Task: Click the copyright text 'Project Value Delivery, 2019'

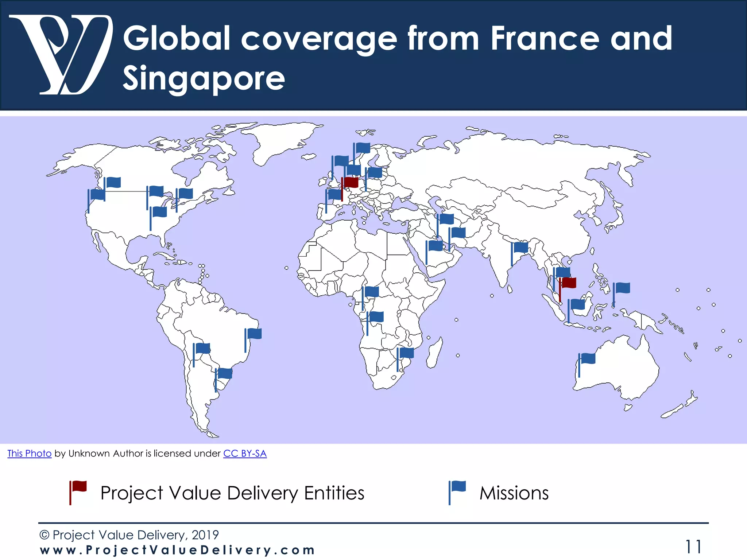Action: point(129,535)
